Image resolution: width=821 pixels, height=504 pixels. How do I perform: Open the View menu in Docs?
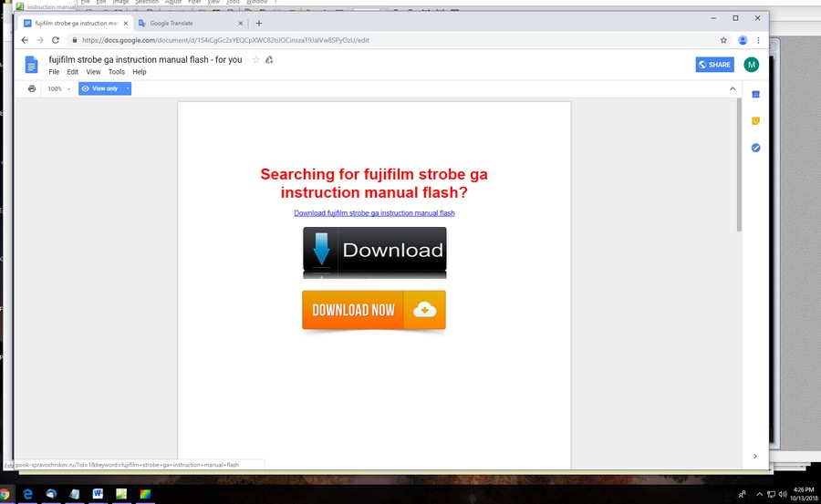(x=93, y=72)
